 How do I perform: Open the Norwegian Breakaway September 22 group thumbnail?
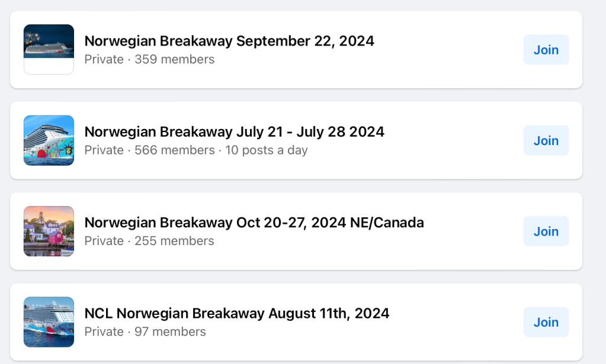pyautogui.click(x=49, y=50)
